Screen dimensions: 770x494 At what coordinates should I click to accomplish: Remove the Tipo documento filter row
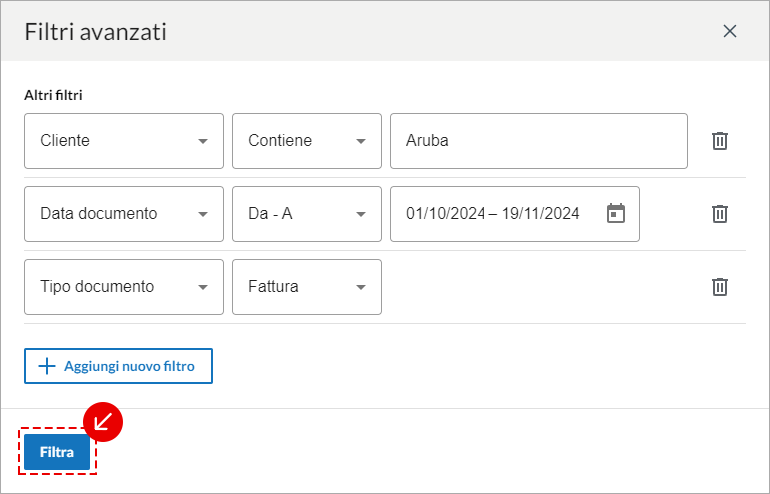coord(719,287)
